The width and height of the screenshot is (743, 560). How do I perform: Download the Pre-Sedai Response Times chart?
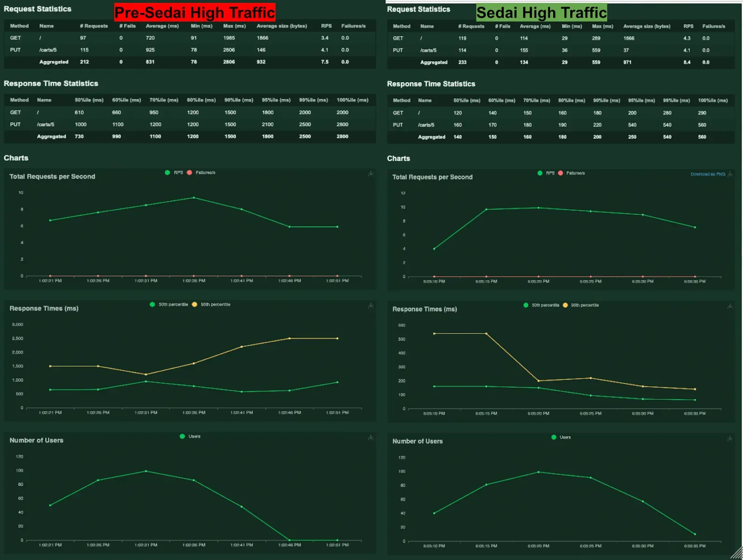(x=371, y=306)
